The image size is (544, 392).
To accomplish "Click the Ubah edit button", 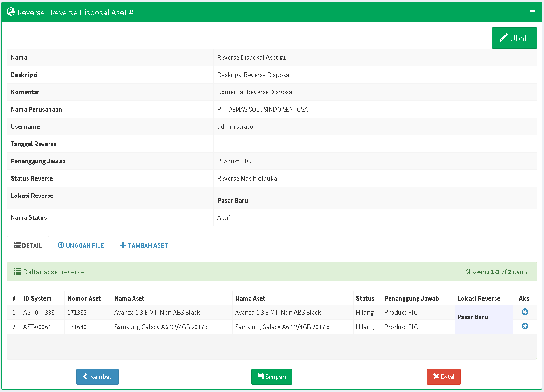I will (x=514, y=38).
